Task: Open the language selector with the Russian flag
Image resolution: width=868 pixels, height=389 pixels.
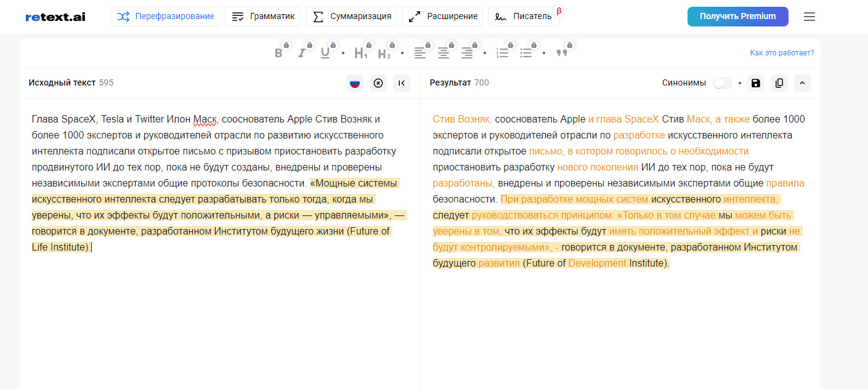Action: pyautogui.click(x=355, y=83)
